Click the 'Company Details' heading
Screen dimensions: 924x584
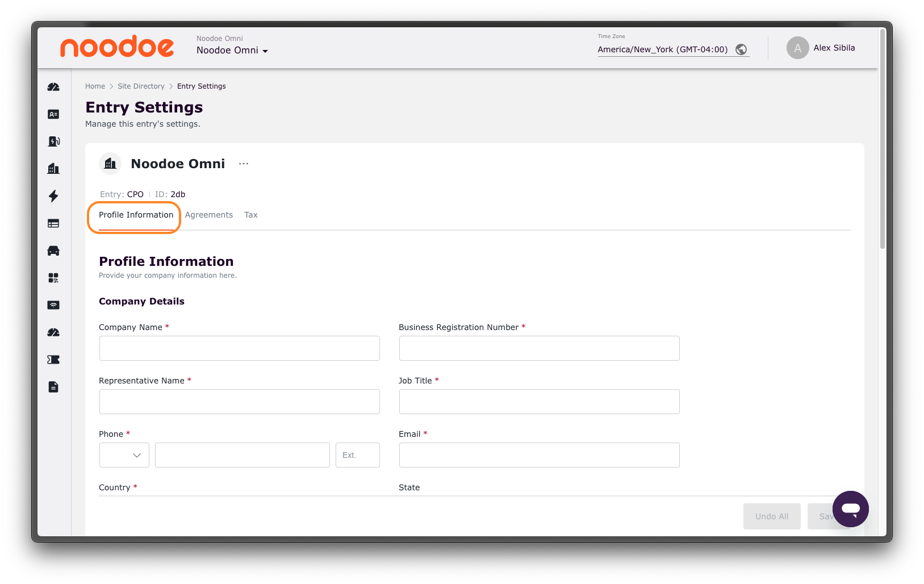pyautogui.click(x=141, y=301)
